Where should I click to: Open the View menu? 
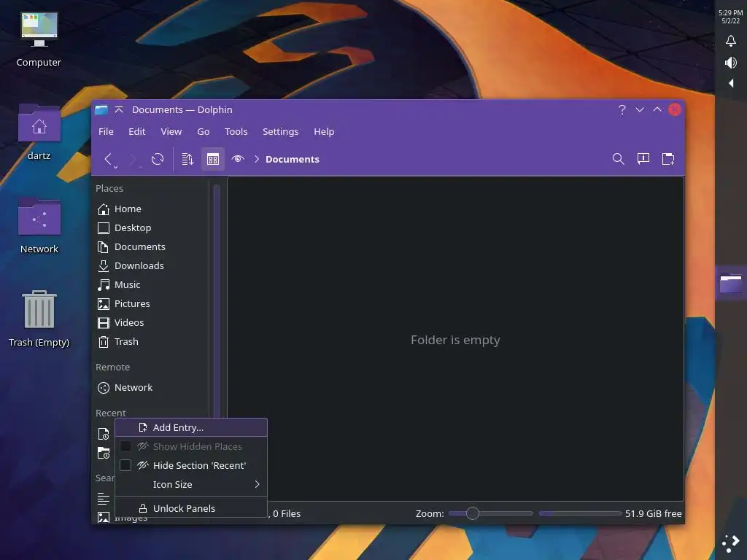point(171,131)
